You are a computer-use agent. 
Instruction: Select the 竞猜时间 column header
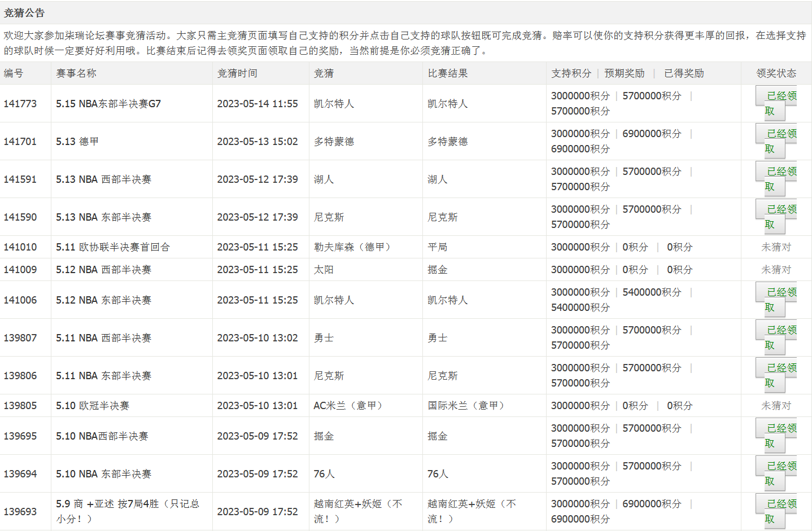[x=237, y=73]
